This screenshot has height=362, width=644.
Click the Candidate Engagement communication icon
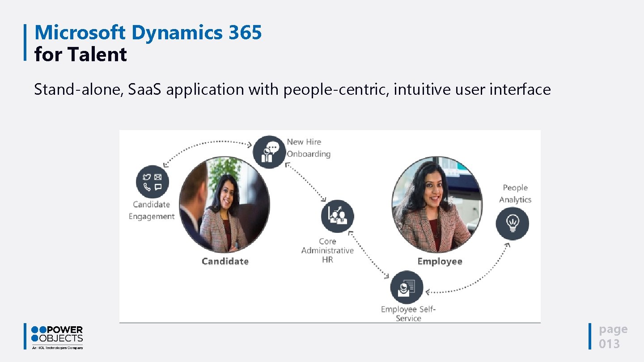153,182
